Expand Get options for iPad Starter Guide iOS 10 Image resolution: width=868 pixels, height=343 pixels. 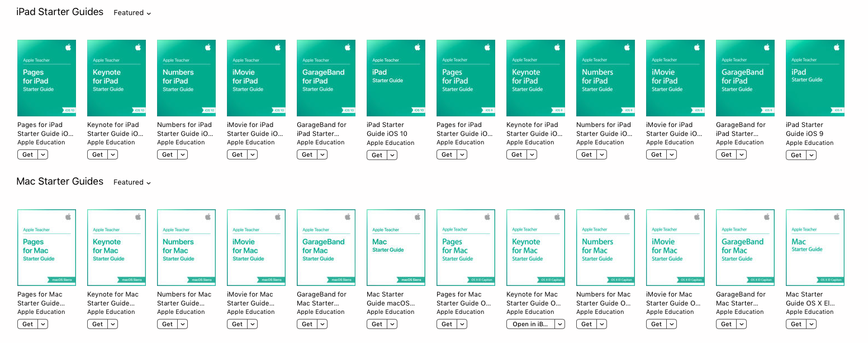coord(392,155)
